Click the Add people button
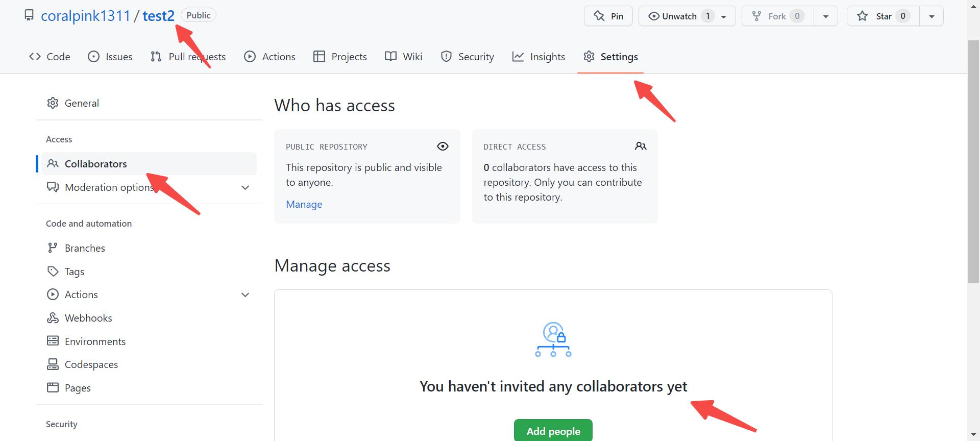The height and width of the screenshot is (441, 980). 553,431
